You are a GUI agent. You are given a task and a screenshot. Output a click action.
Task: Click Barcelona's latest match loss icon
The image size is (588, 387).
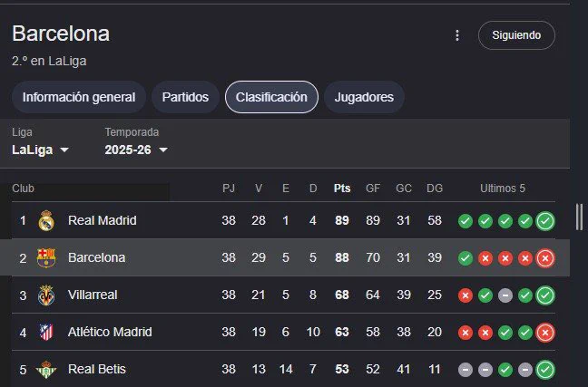pyautogui.click(x=545, y=258)
